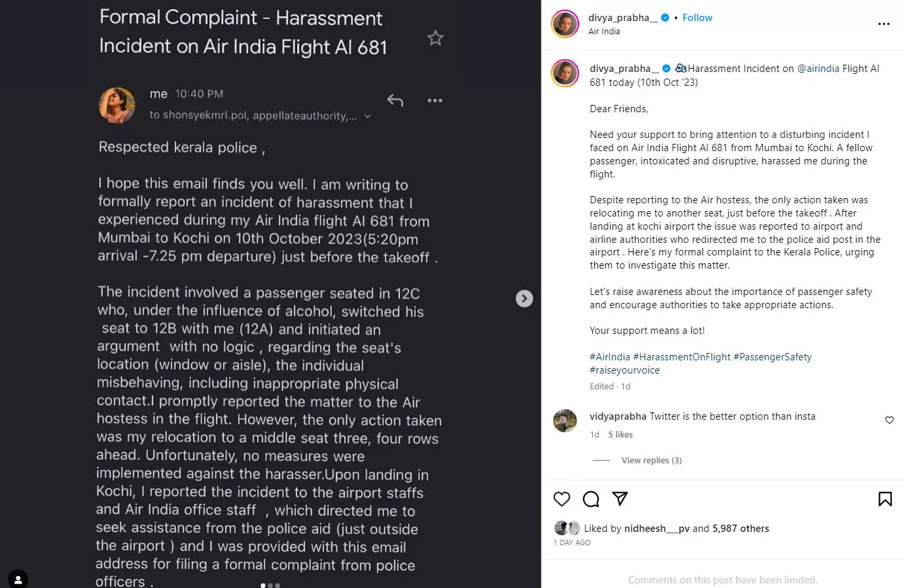The image size is (903, 588).
Task: Open the Air India location link
Action: pyautogui.click(x=604, y=32)
